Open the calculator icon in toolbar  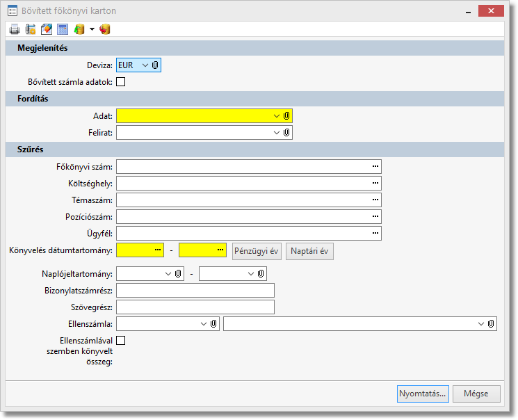(x=63, y=29)
